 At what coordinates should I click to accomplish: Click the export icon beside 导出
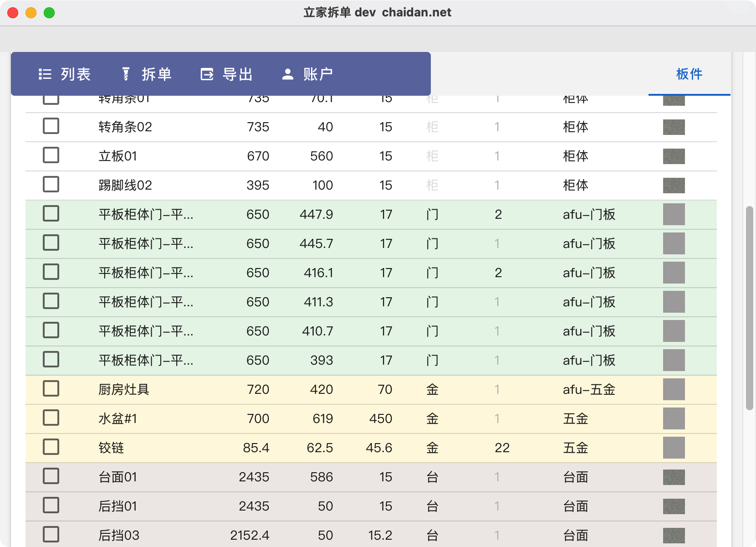click(207, 74)
